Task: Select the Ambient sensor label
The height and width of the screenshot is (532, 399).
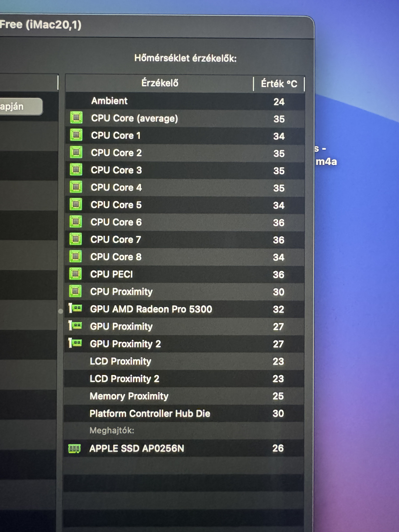Action: coord(109,101)
